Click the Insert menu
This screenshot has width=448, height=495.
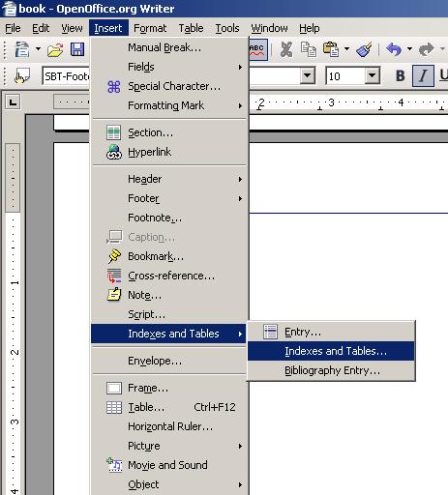point(108,28)
